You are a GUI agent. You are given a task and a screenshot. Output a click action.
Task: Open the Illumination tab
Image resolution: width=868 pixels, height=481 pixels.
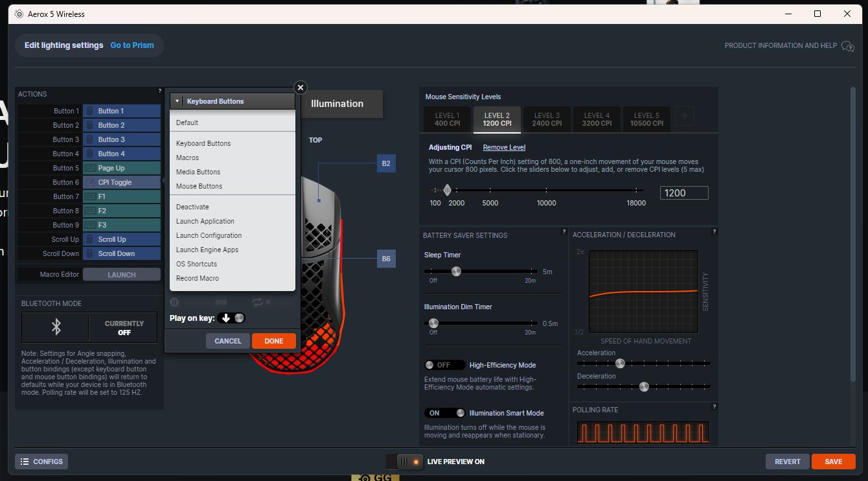click(x=337, y=104)
